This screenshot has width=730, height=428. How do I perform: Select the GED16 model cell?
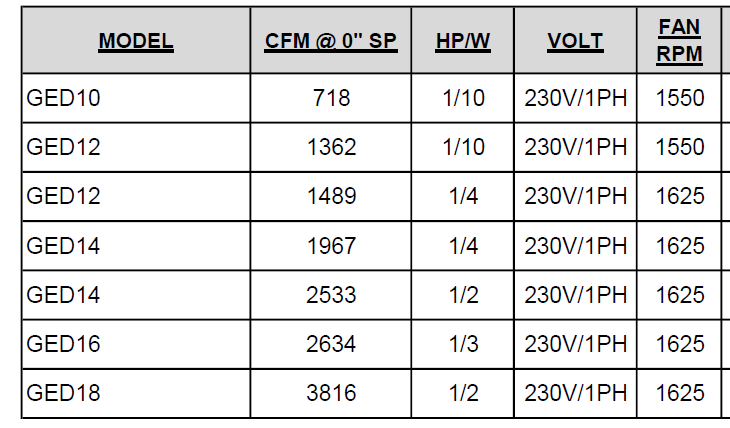tap(63, 344)
